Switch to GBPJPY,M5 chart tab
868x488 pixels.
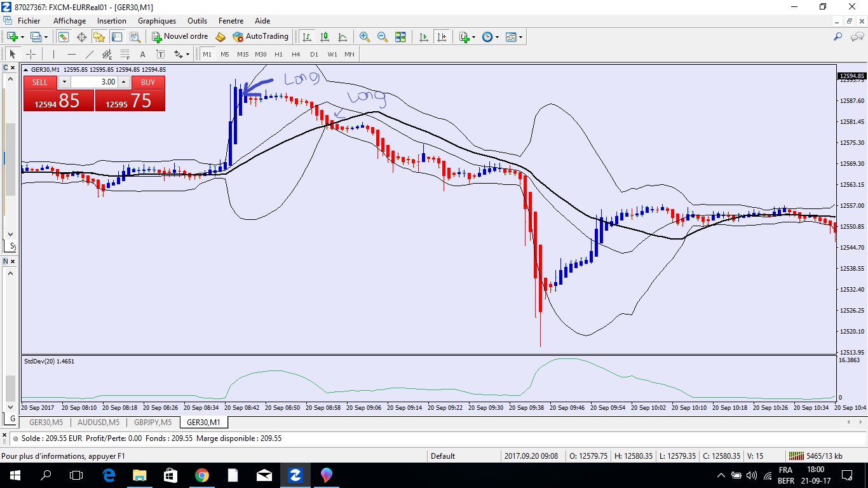(153, 422)
